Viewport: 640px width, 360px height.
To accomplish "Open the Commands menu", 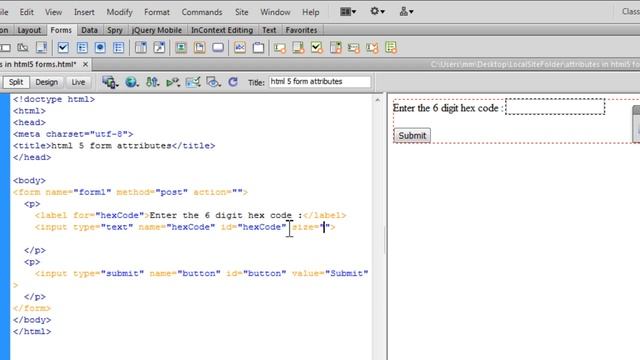I will 202,12.
